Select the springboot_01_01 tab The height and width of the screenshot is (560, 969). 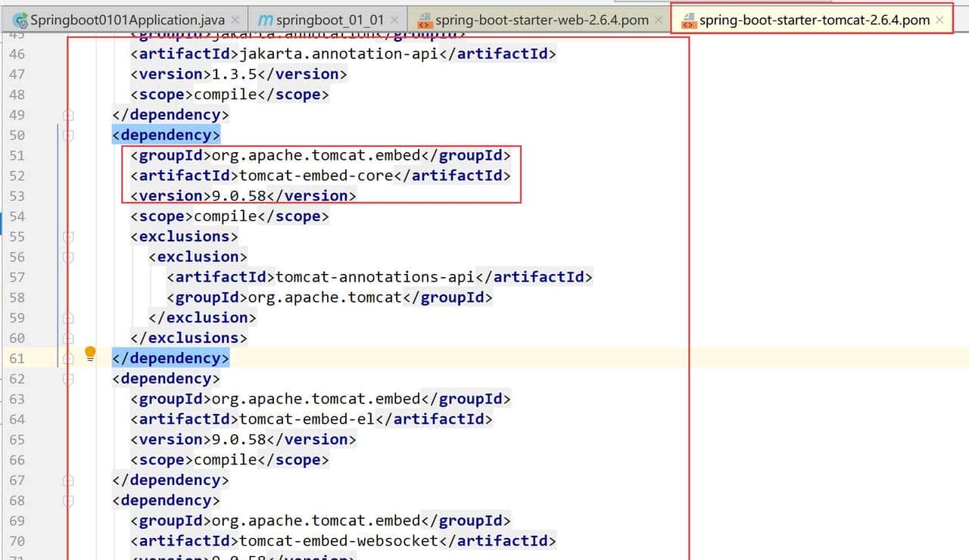click(330, 20)
